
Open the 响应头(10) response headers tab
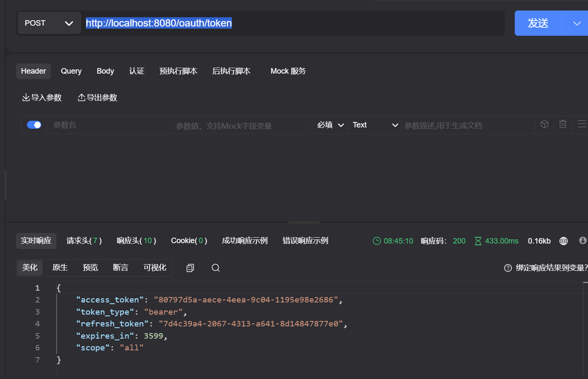tap(136, 241)
